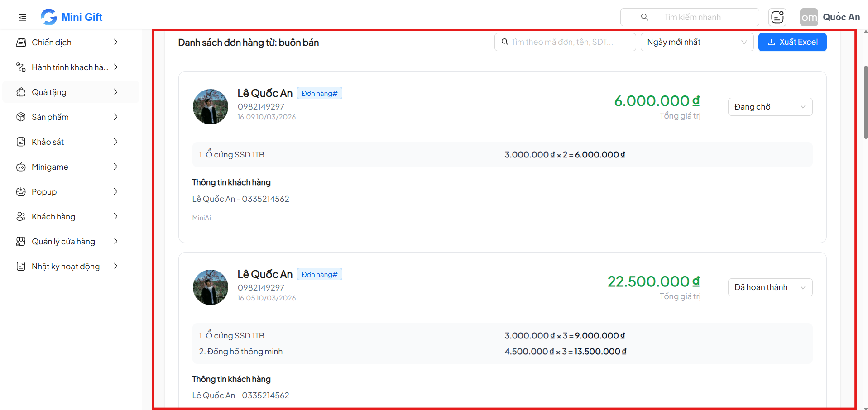
Task: Click the Chiến dịch campaign icon
Action: click(21, 43)
